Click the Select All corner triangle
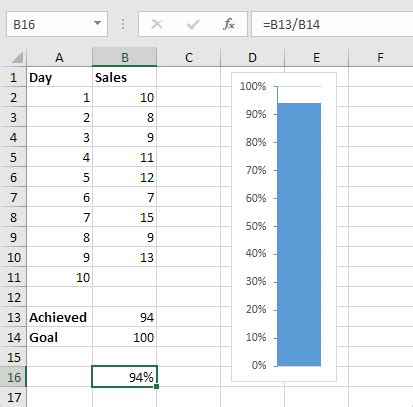 [x=17, y=57]
